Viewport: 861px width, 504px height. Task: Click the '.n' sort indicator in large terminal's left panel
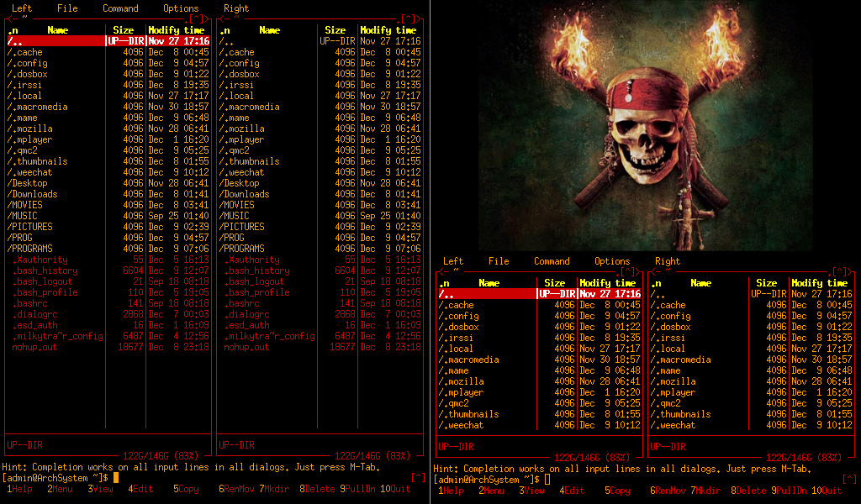click(x=13, y=30)
